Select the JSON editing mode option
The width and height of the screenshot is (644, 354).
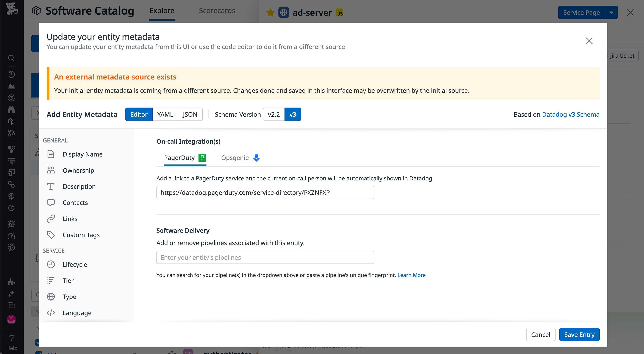pos(190,114)
